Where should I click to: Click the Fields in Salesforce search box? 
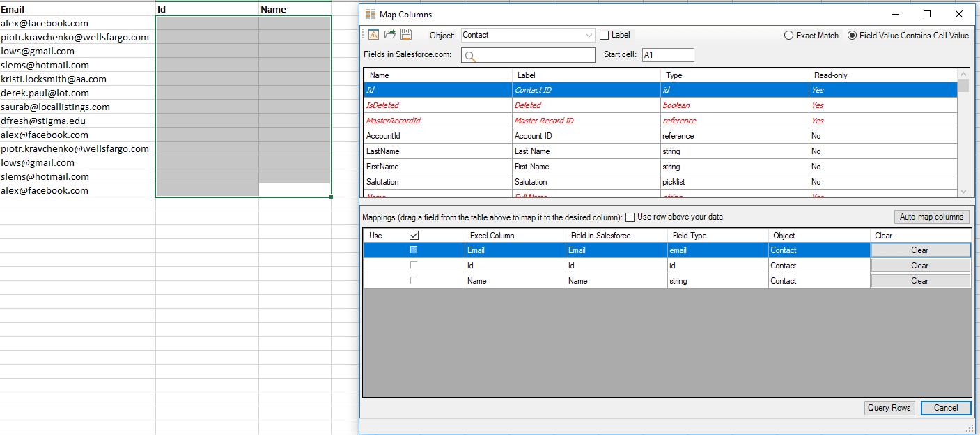click(x=528, y=56)
